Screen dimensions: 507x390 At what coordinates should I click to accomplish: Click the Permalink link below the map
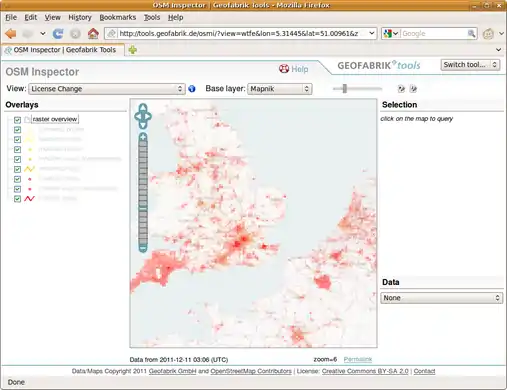tap(358, 359)
